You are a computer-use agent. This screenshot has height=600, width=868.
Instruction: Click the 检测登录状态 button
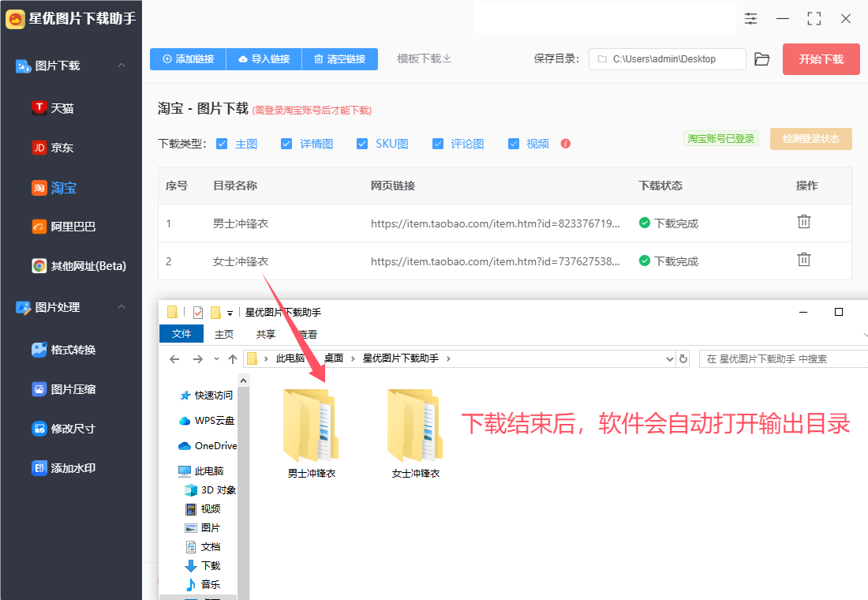coord(811,139)
